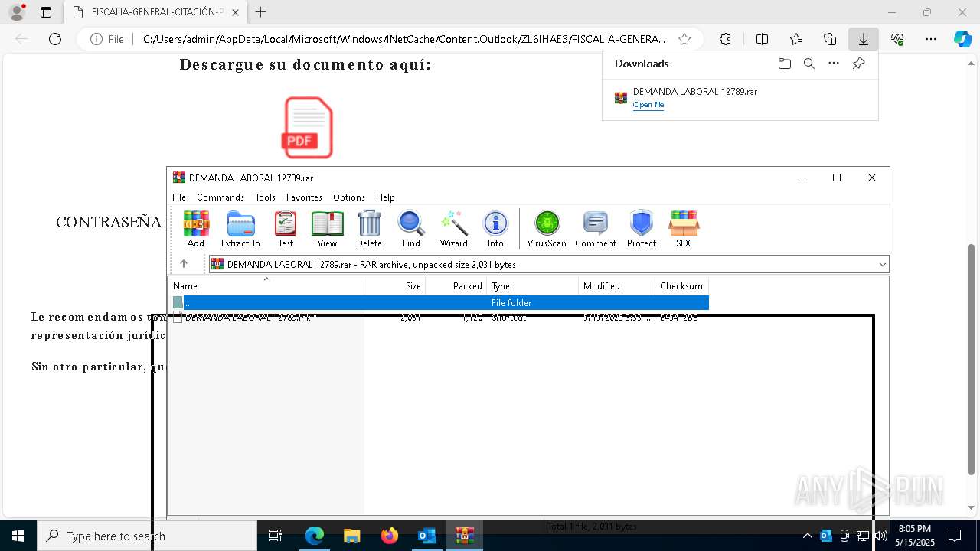
Task: Click the View toolbar icon
Action: click(x=327, y=229)
